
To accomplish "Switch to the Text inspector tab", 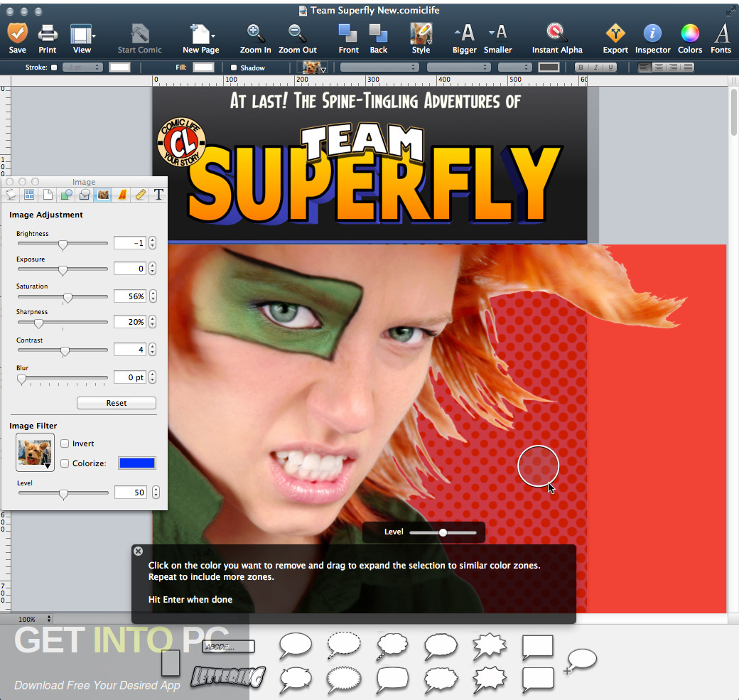I will (x=159, y=194).
